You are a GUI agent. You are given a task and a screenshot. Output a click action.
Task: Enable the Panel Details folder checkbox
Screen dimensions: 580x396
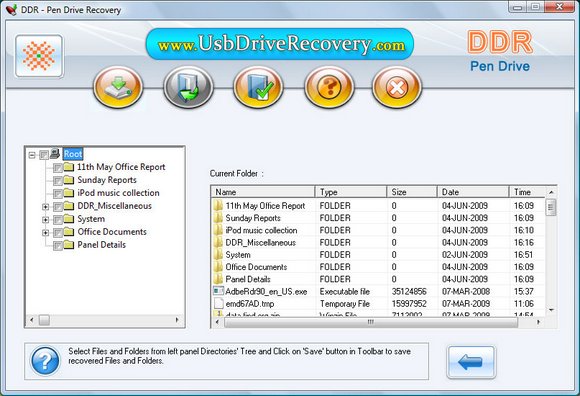[x=58, y=246]
